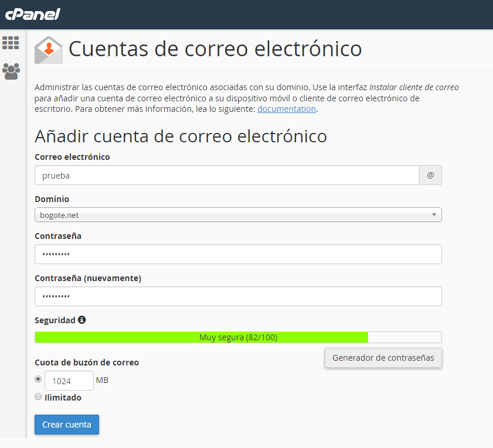Screen dimensions: 493x448
Task: Focus the Correo electrónico field
Action: tap(227, 175)
